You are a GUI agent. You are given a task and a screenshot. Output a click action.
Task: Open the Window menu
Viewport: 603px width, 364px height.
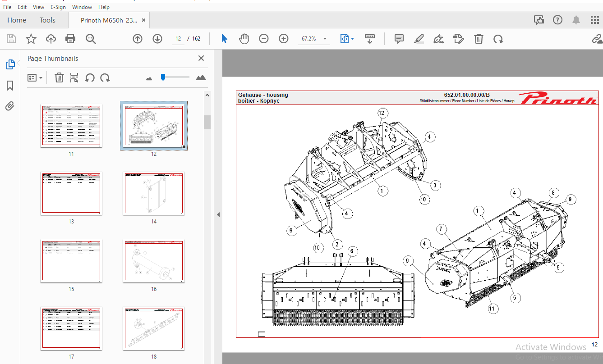82,7
